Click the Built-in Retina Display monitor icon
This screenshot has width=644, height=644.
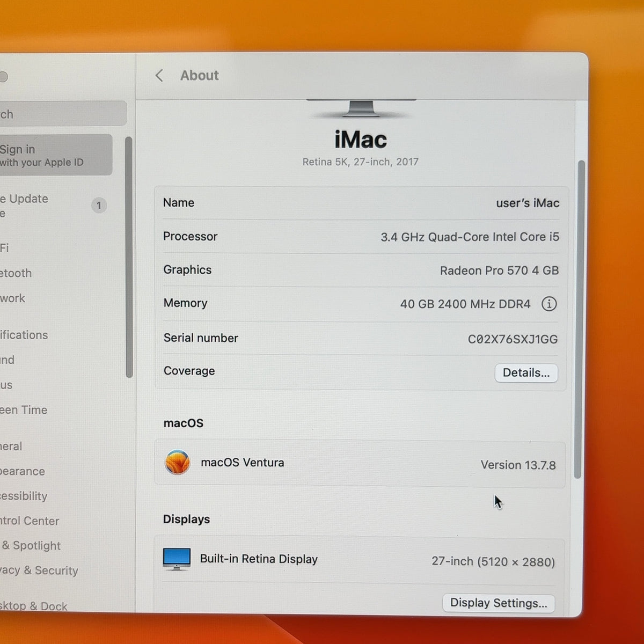tap(177, 559)
